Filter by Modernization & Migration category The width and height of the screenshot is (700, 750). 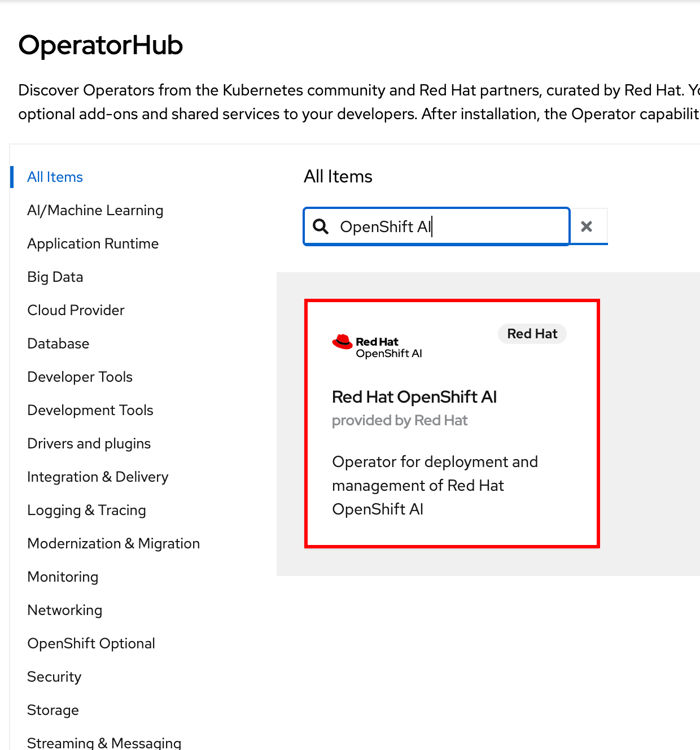pos(113,543)
